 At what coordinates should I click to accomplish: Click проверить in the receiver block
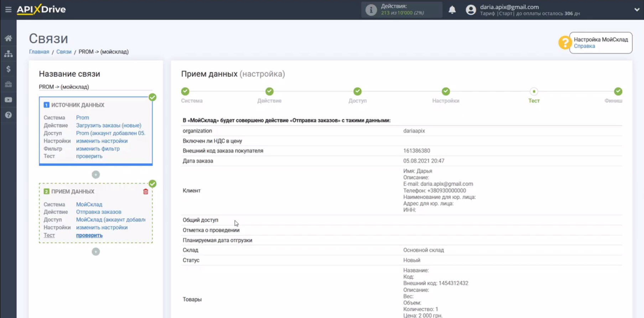pyautogui.click(x=89, y=235)
